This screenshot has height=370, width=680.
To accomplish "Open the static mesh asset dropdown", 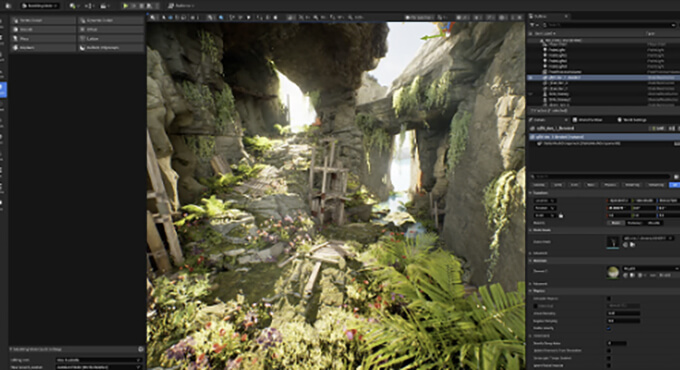I will coord(648,238).
